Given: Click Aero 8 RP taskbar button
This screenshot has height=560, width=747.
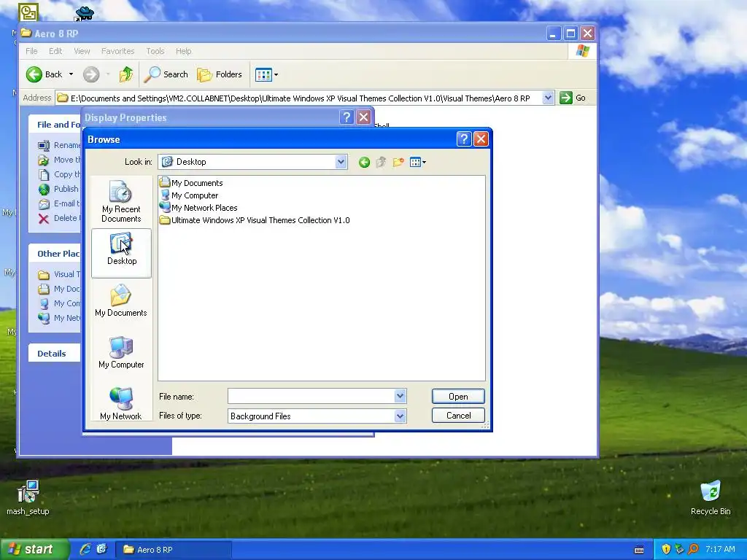Looking at the screenshot, I should tap(174, 550).
